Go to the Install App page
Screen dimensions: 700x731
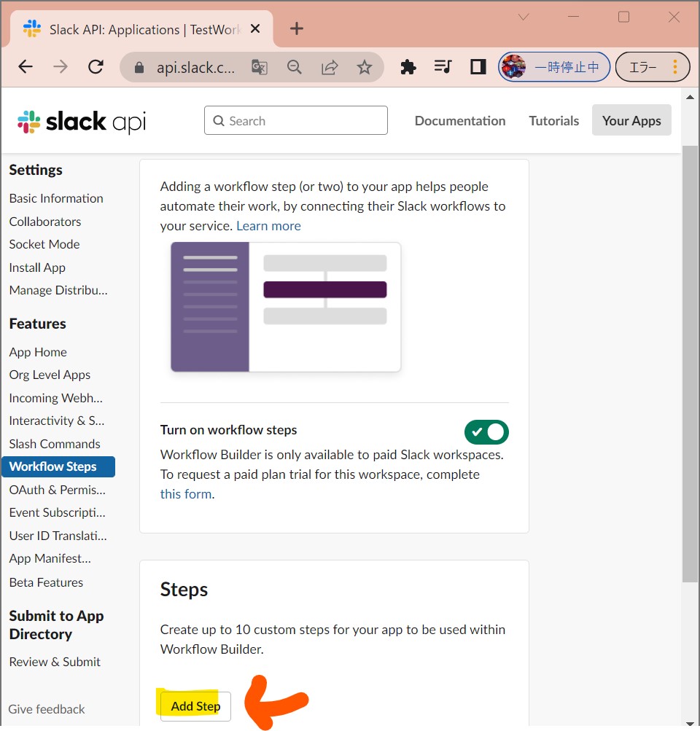[37, 267]
